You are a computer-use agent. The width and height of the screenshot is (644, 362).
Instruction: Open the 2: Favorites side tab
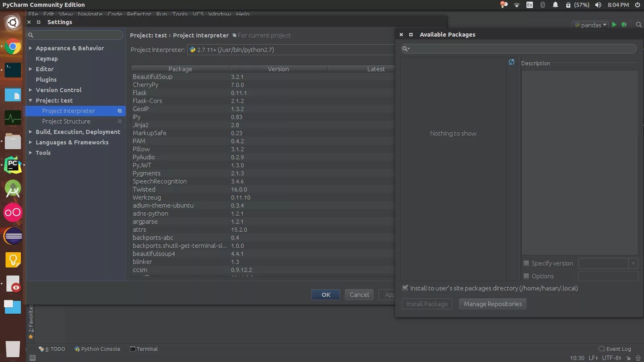(x=31, y=321)
